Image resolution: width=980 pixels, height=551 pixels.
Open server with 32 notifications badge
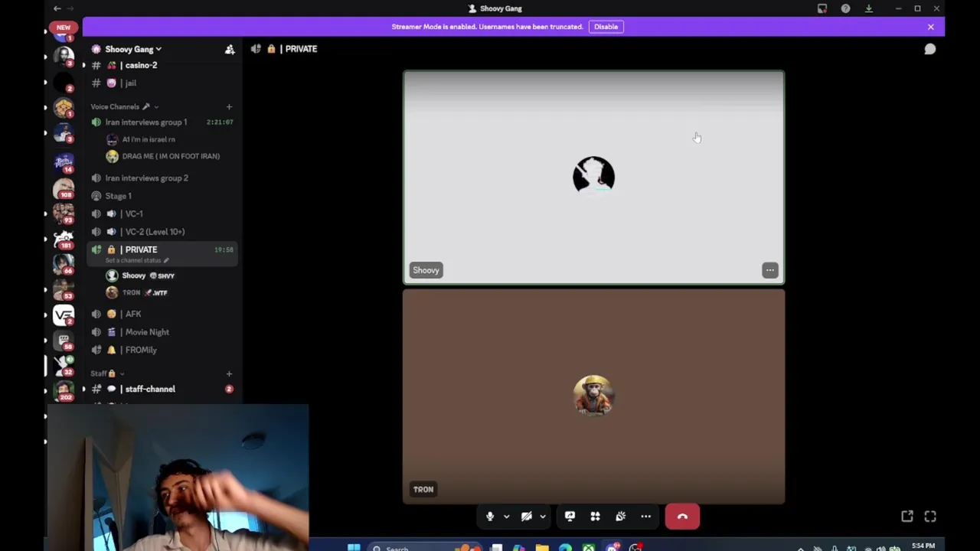[64, 366]
